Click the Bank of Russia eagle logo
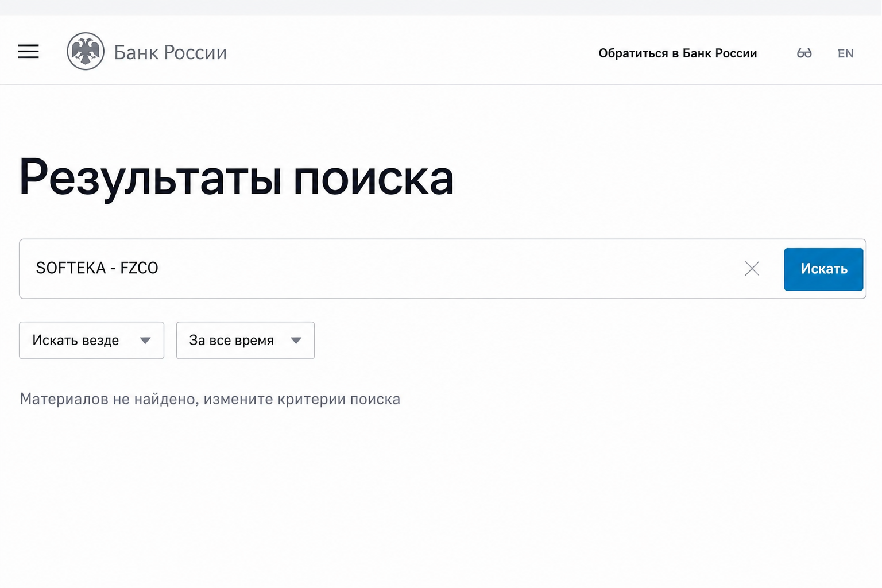 [86, 52]
